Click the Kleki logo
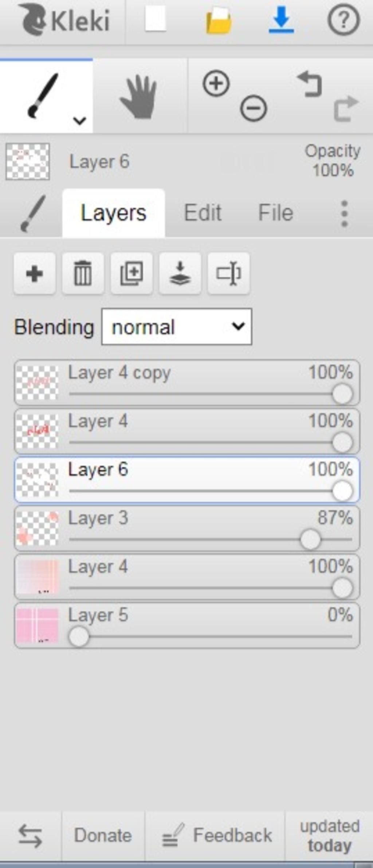The width and height of the screenshot is (373, 868). point(65,20)
